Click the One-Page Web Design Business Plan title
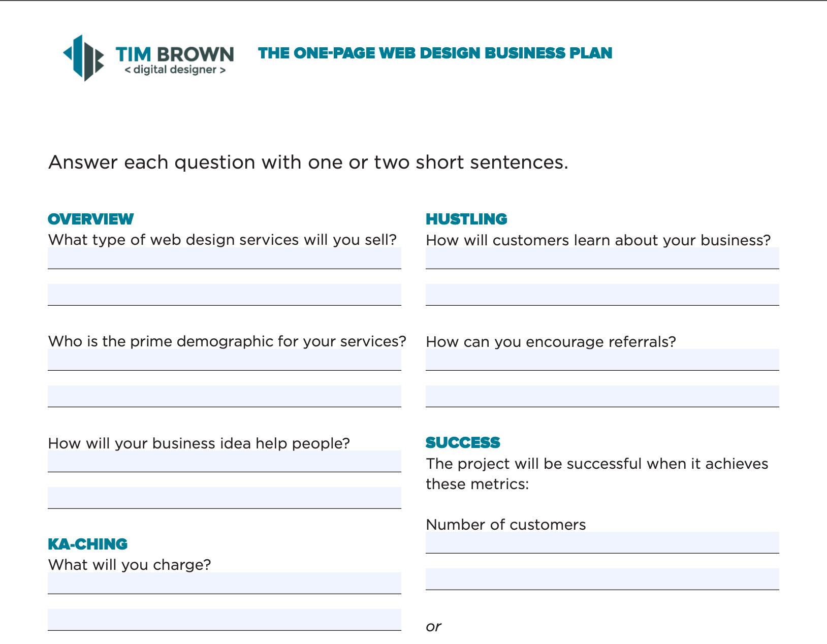 (435, 53)
